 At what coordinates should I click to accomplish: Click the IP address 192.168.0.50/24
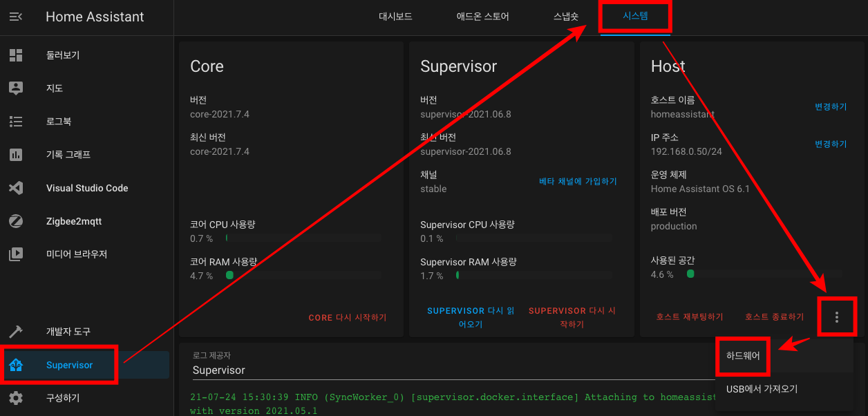pos(686,151)
